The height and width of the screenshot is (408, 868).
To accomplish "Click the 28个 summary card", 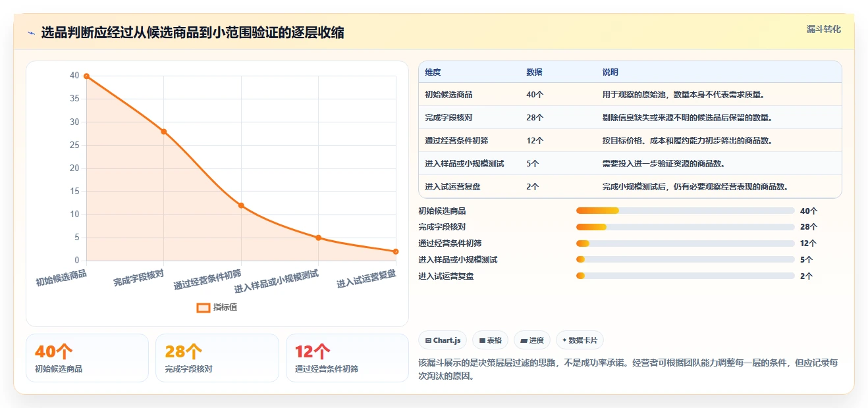I will coord(217,358).
